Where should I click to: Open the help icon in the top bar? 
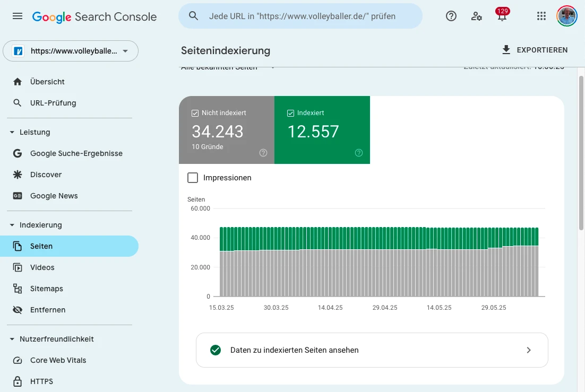coord(451,16)
